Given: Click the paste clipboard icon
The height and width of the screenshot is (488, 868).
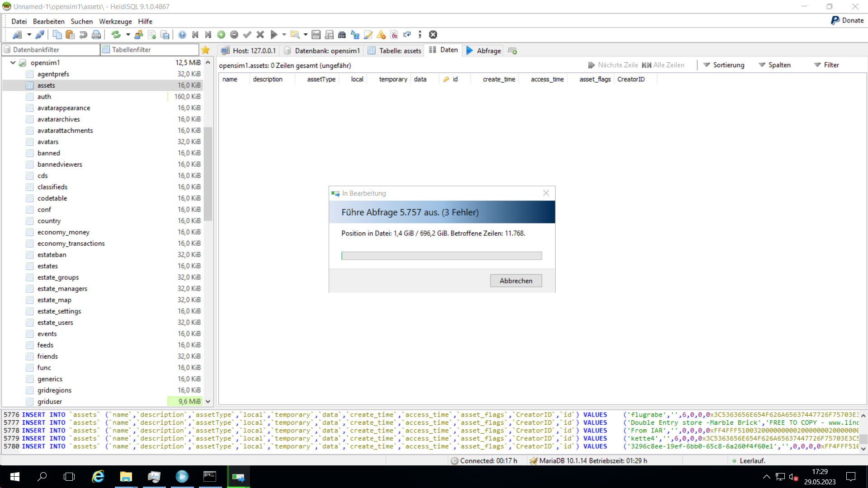Looking at the screenshot, I should [x=70, y=35].
